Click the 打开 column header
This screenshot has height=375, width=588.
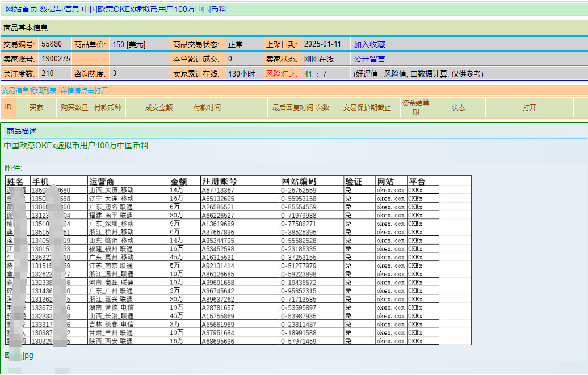[529, 108]
